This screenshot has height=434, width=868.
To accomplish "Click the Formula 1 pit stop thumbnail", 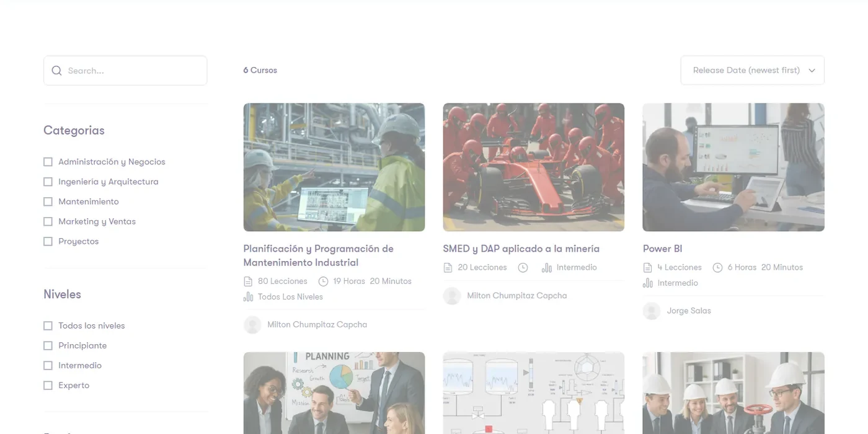I will click(534, 167).
